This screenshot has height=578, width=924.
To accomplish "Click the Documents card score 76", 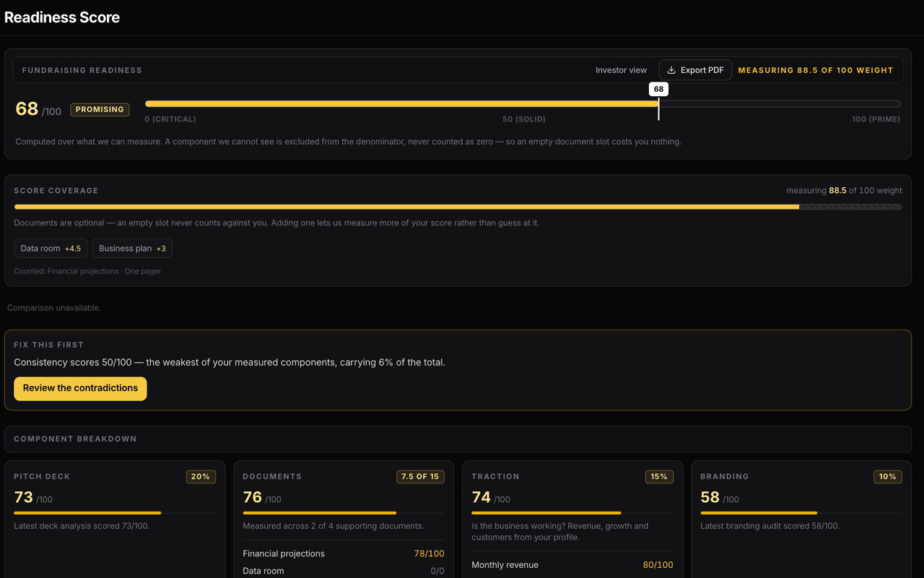I will point(252,497).
